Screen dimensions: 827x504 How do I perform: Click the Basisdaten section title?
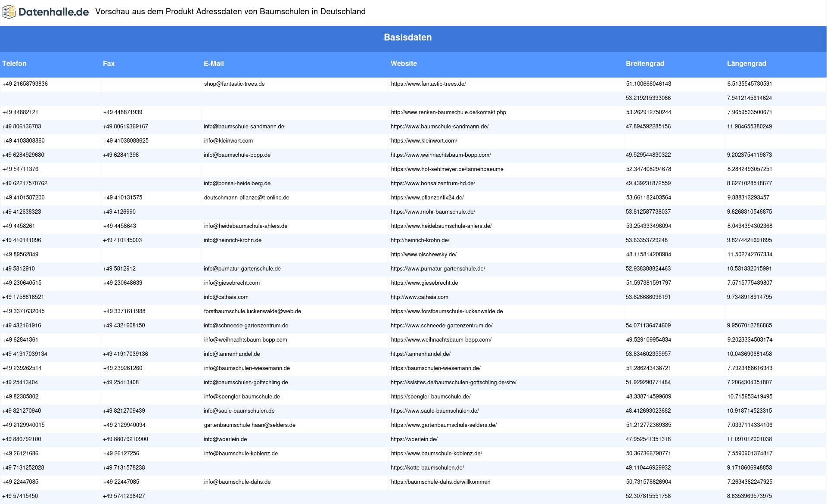pos(408,37)
